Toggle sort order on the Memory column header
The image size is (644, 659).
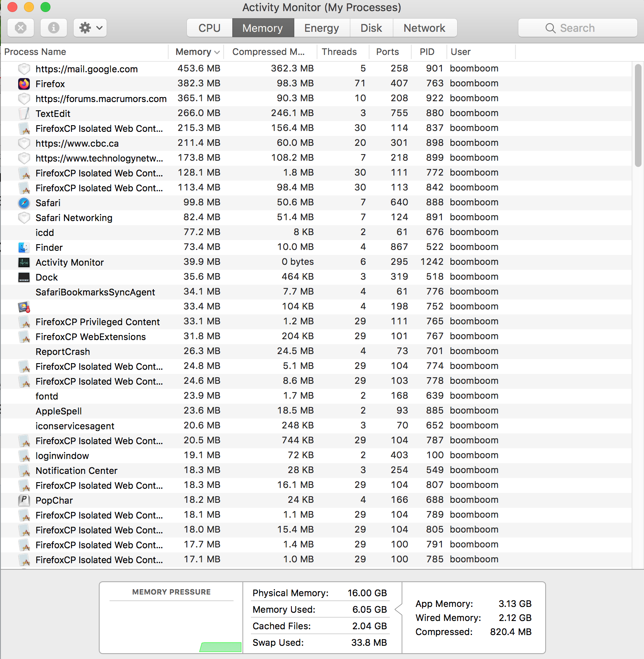point(197,52)
